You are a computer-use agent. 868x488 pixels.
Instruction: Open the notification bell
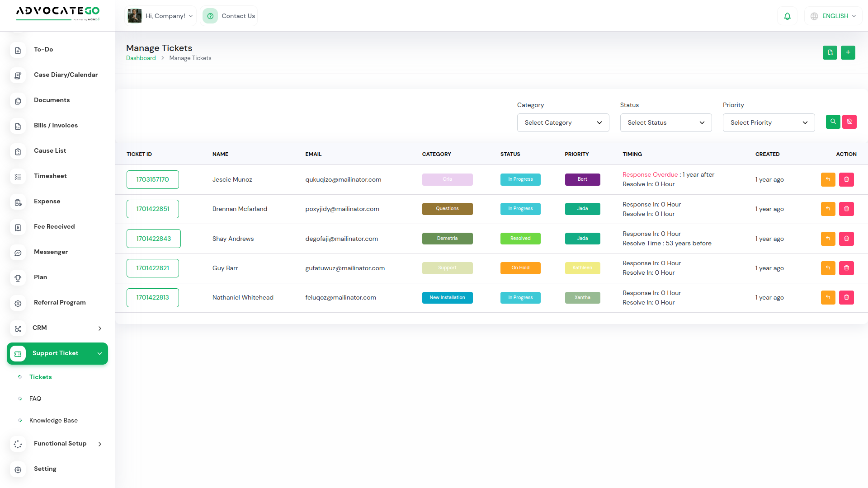pyautogui.click(x=787, y=16)
